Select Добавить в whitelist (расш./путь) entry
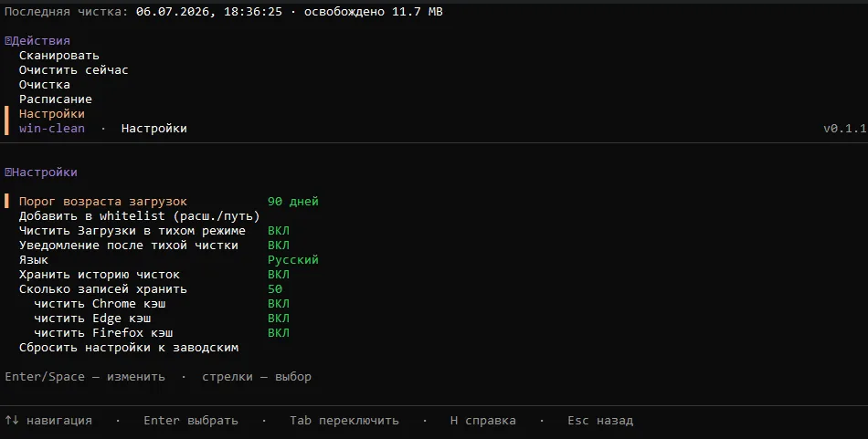This screenshot has height=439, width=868. pos(140,216)
